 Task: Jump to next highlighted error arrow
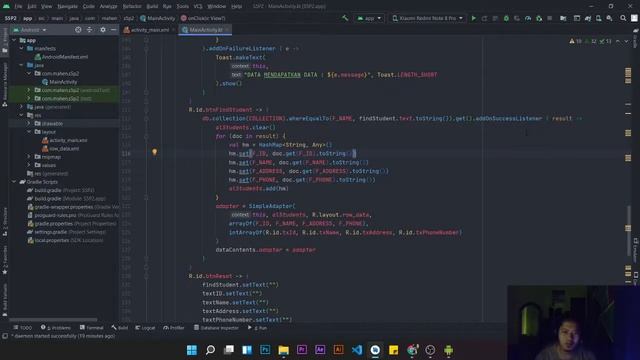[627, 41]
